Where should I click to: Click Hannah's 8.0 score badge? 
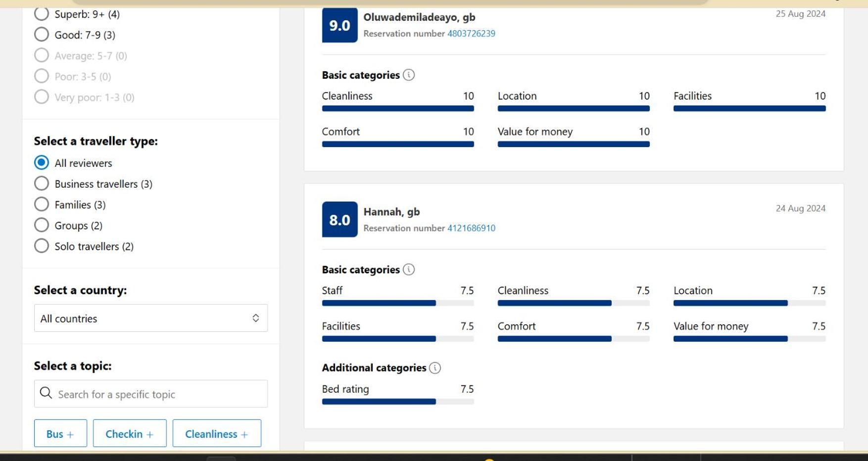tap(339, 219)
